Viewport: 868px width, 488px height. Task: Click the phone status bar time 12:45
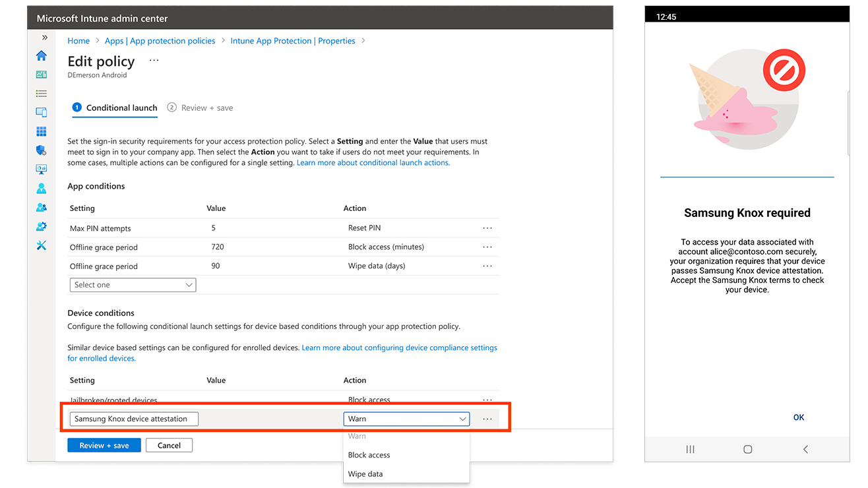(666, 17)
